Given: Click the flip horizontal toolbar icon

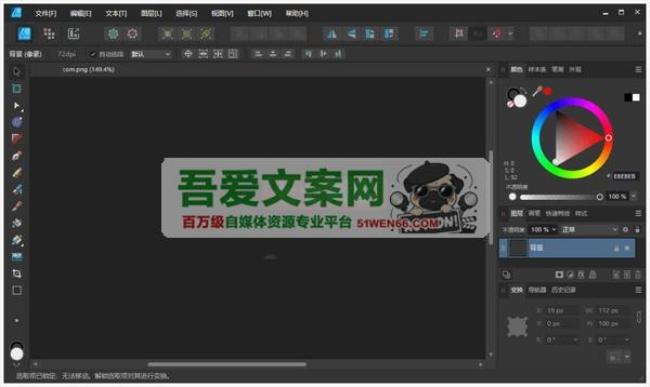Looking at the screenshot, I should [x=332, y=34].
